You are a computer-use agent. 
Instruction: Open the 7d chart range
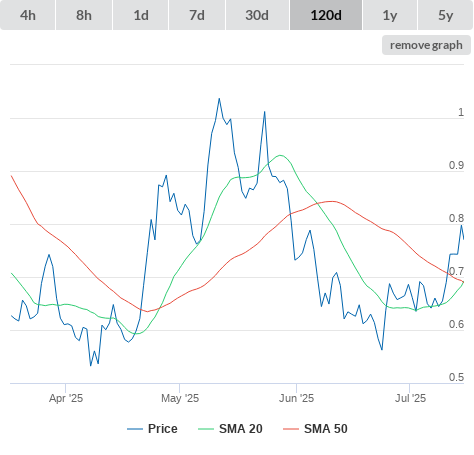click(197, 15)
